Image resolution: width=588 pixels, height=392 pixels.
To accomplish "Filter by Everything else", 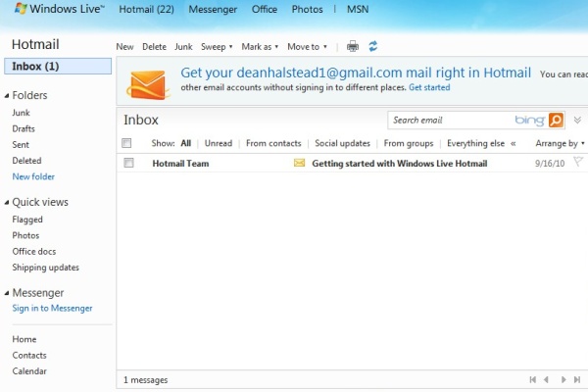I will tap(475, 143).
